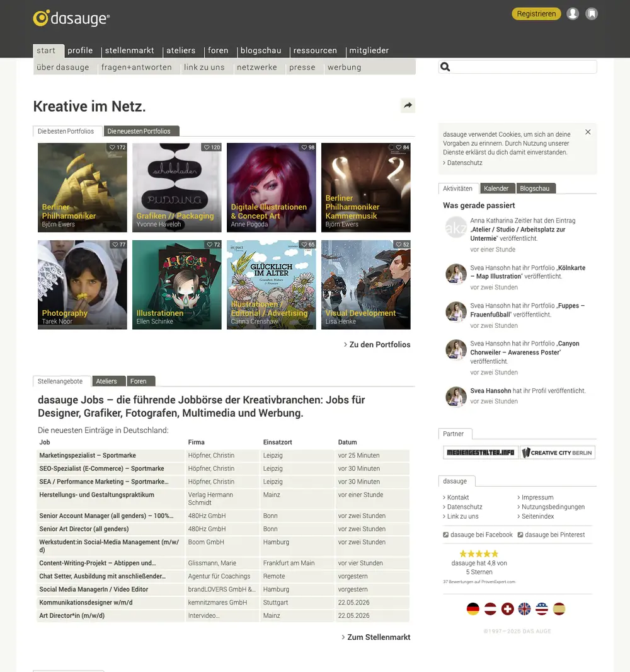
Task: Click the 77 heart on Photography portfolio
Action: pos(118,245)
